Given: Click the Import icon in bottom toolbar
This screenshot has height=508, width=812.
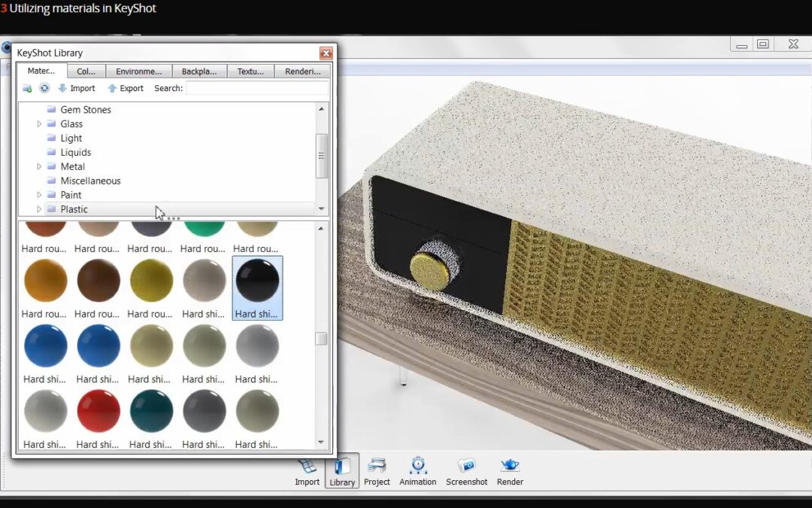Looking at the screenshot, I should [x=307, y=471].
